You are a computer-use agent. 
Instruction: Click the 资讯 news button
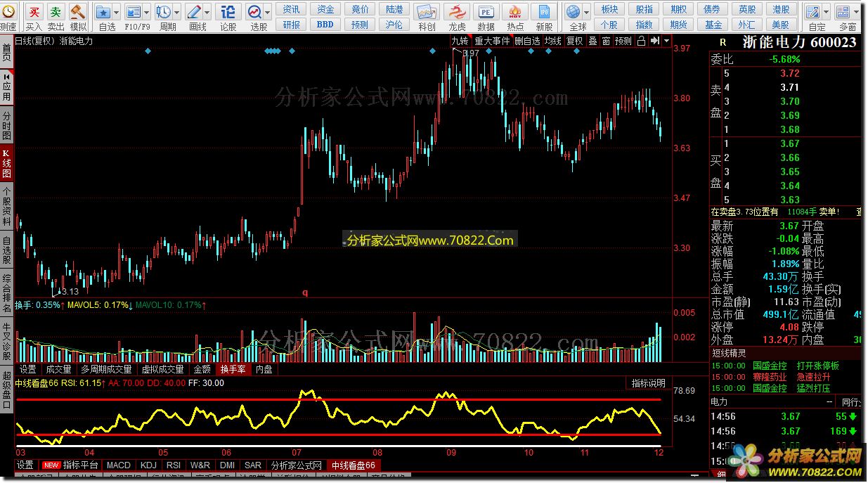tap(292, 9)
